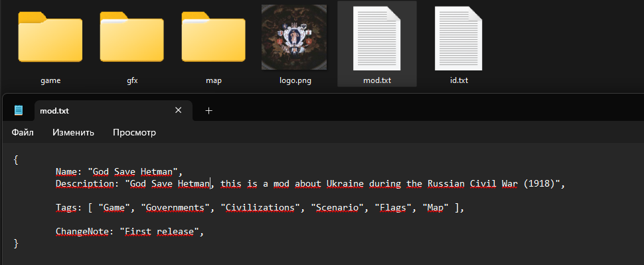644x265 pixels.
Task: Click the file name label 'map'
Action: pyautogui.click(x=214, y=80)
